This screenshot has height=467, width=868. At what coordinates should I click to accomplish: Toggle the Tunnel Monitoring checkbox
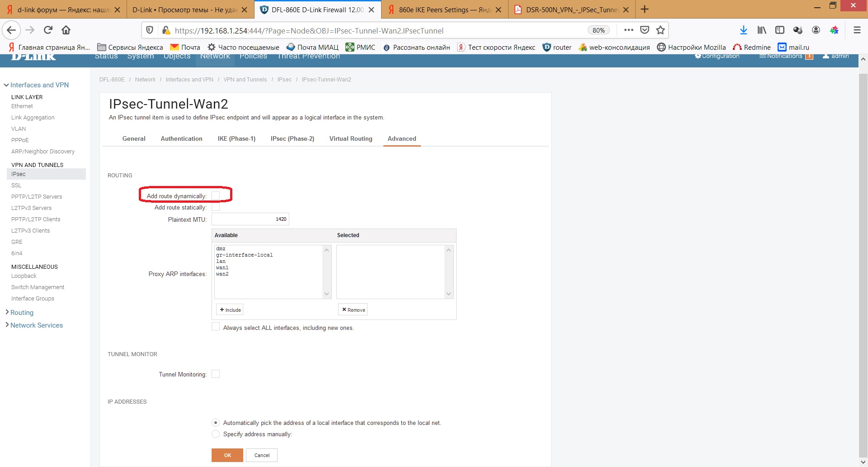pos(216,374)
